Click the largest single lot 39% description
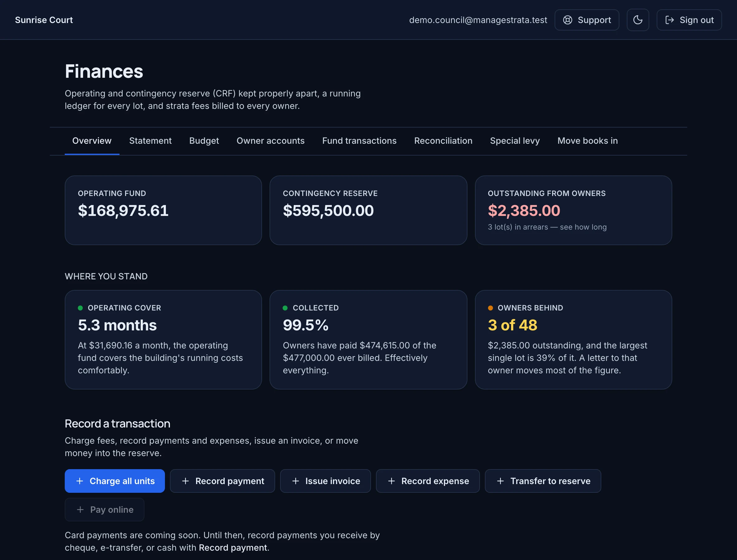The width and height of the screenshot is (737, 560). click(568, 358)
